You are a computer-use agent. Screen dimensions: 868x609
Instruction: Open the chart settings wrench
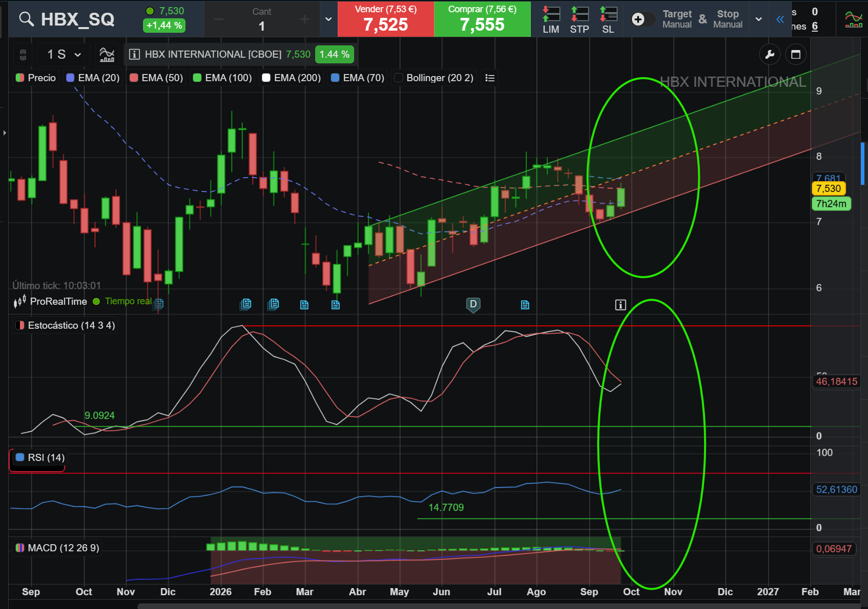pyautogui.click(x=770, y=54)
